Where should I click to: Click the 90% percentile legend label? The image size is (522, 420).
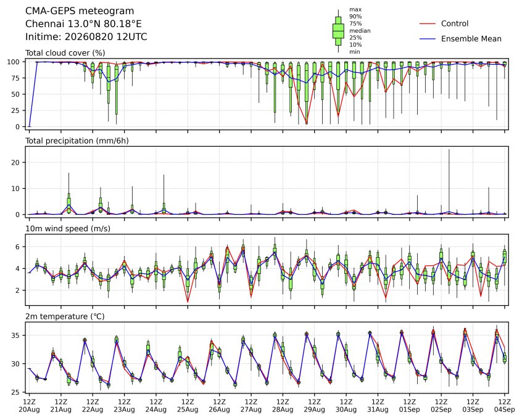[355, 16]
